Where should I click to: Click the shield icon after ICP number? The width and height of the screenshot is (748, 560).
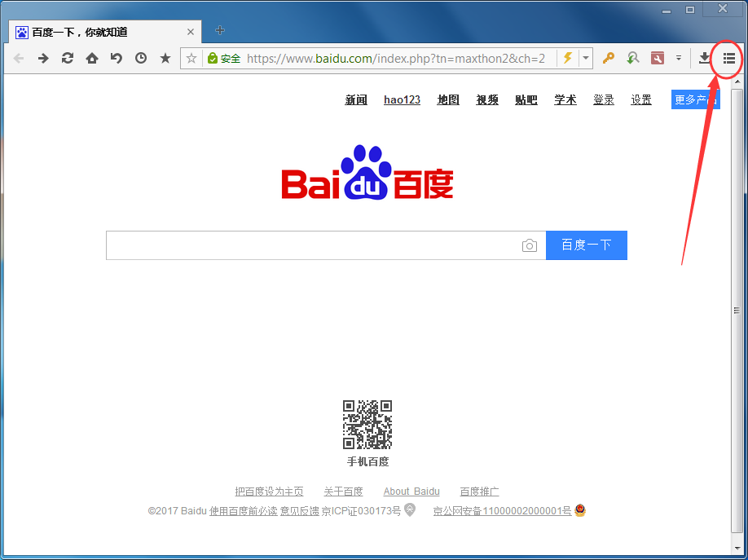point(410,510)
